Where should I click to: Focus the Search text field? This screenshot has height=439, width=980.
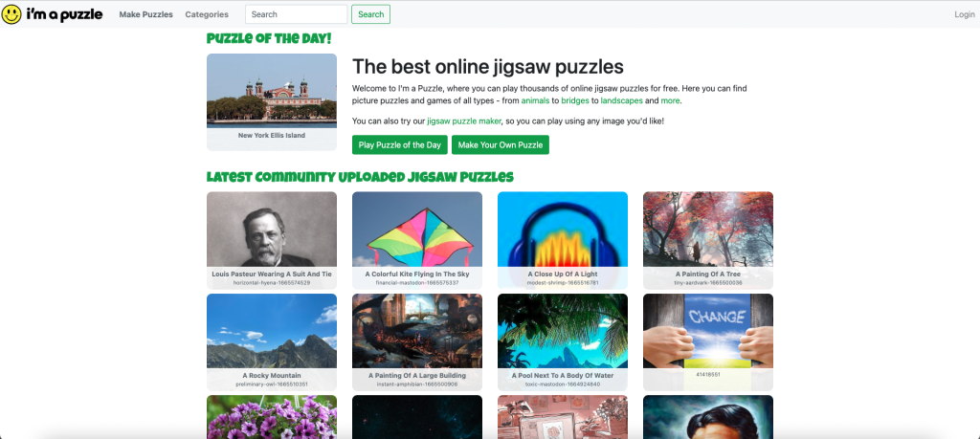point(297,14)
